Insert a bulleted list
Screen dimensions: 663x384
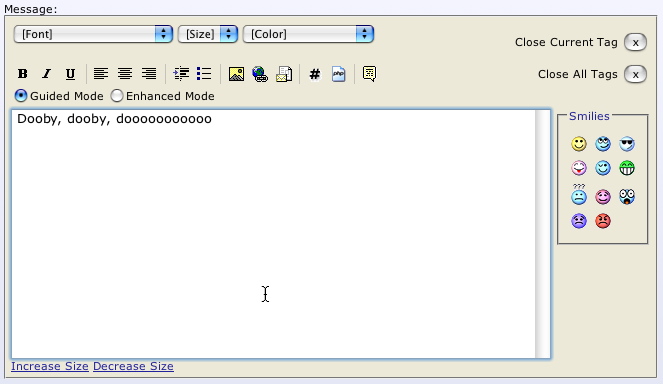204,74
